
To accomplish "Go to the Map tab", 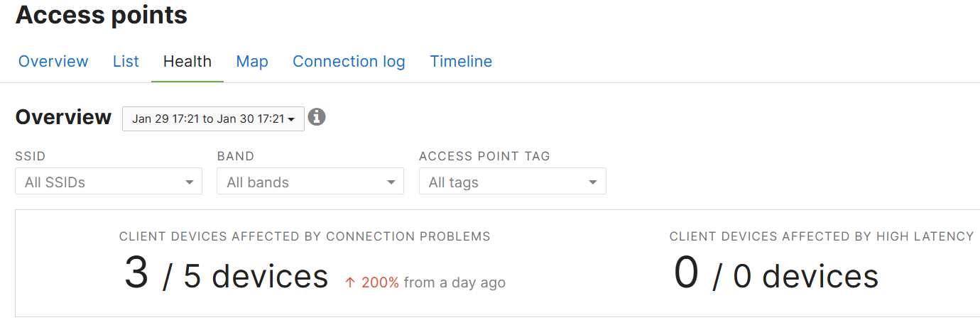I will (x=252, y=62).
